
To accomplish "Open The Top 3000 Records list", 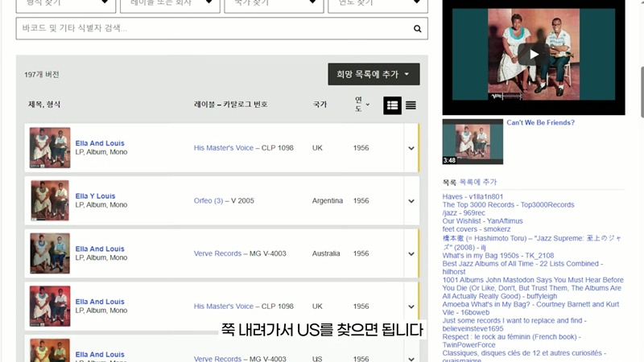I will tap(508, 205).
